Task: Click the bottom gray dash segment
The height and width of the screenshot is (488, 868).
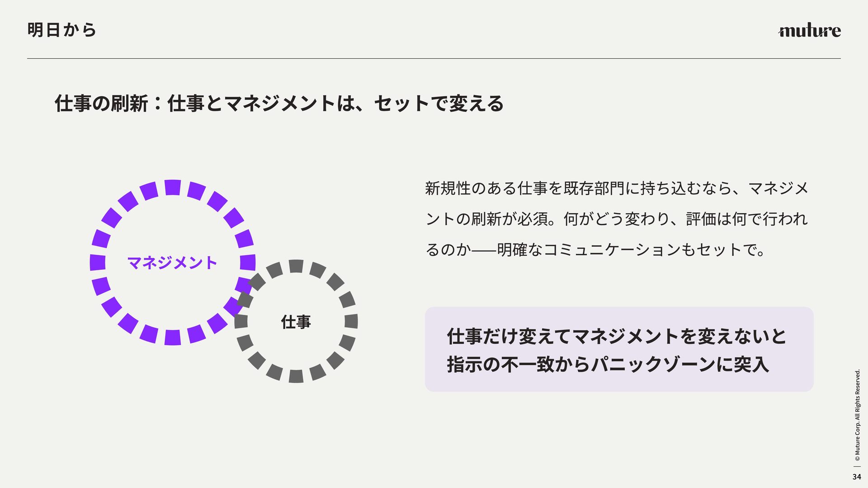Action: [296, 376]
